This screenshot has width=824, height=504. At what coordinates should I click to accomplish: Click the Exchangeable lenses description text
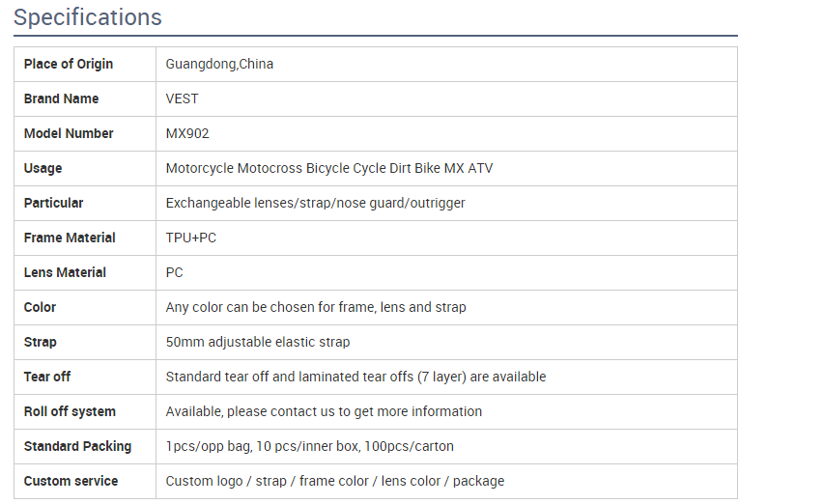pyautogui.click(x=315, y=203)
